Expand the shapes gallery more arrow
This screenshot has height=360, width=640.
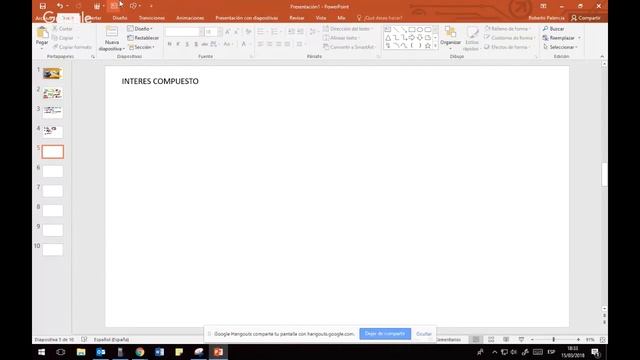point(435,46)
